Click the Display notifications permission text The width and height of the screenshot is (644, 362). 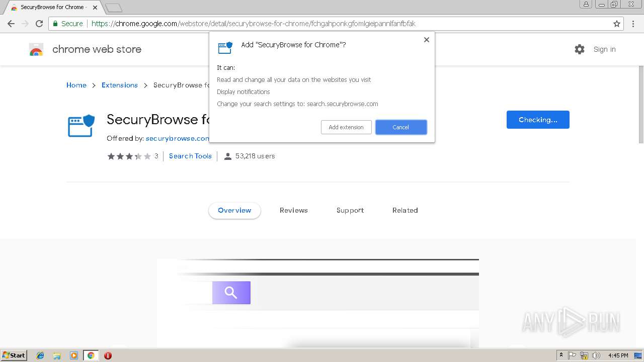point(244,92)
